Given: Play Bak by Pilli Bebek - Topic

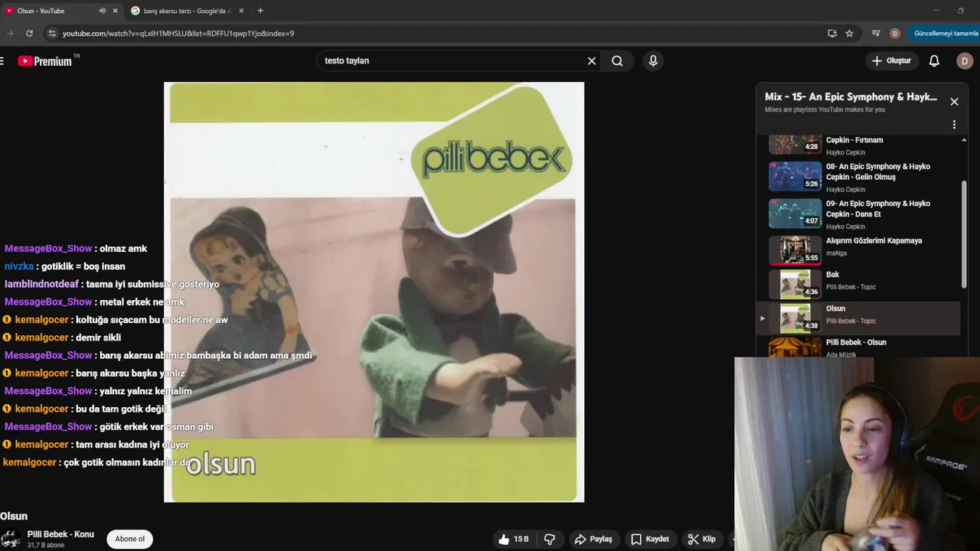Looking at the screenshot, I should [x=858, y=282].
